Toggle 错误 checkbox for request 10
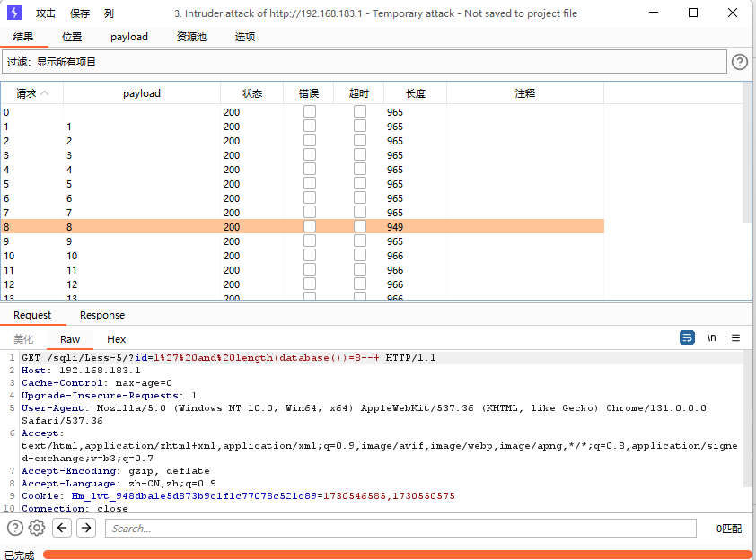 [x=310, y=255]
